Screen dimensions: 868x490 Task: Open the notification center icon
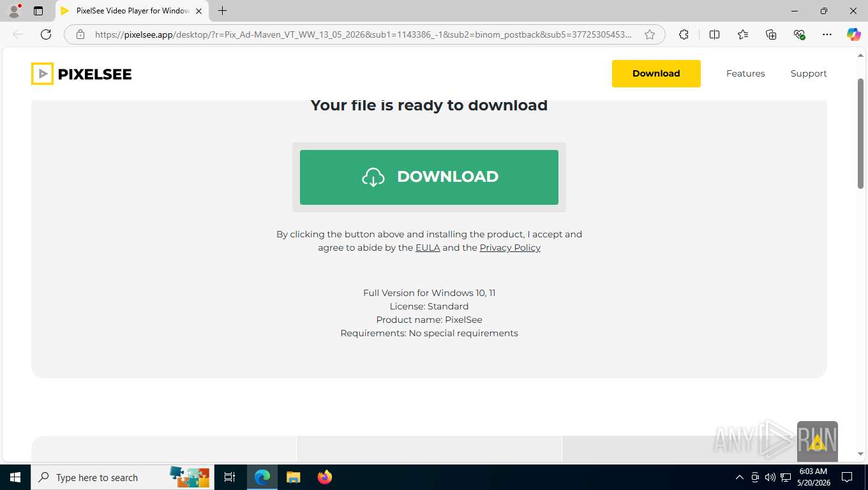coord(847,477)
